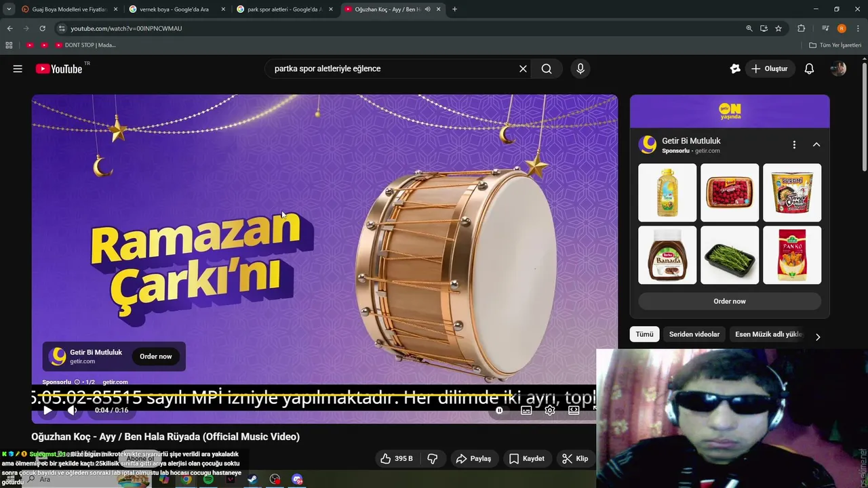Start voice search with the microphone
This screenshot has width=868, height=488.
(x=580, y=68)
